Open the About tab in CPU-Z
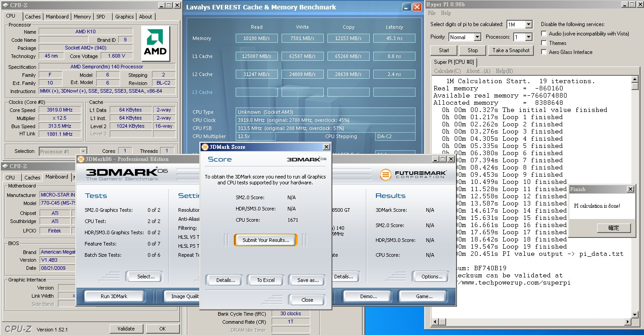 tap(146, 17)
